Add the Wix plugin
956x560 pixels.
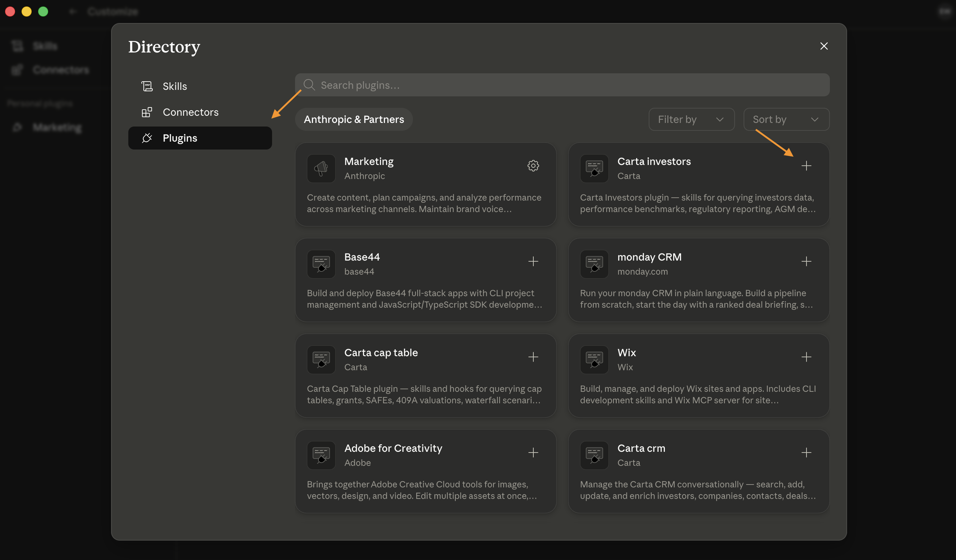click(x=806, y=357)
